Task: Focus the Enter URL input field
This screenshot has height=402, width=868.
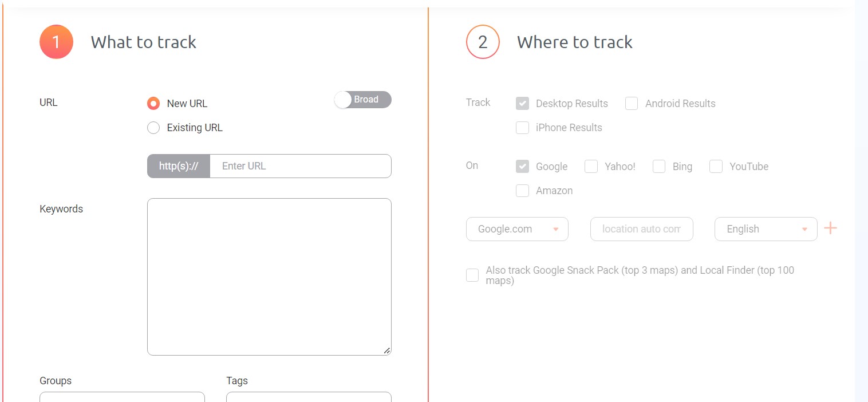Action: point(301,166)
